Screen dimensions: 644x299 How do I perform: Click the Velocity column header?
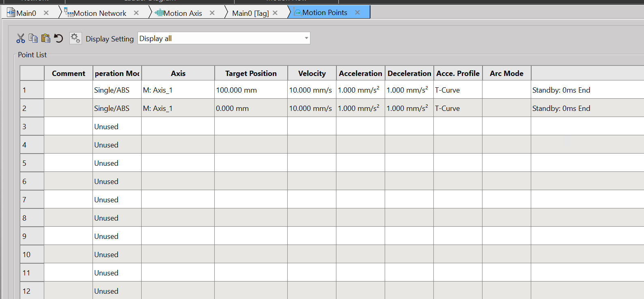point(312,73)
